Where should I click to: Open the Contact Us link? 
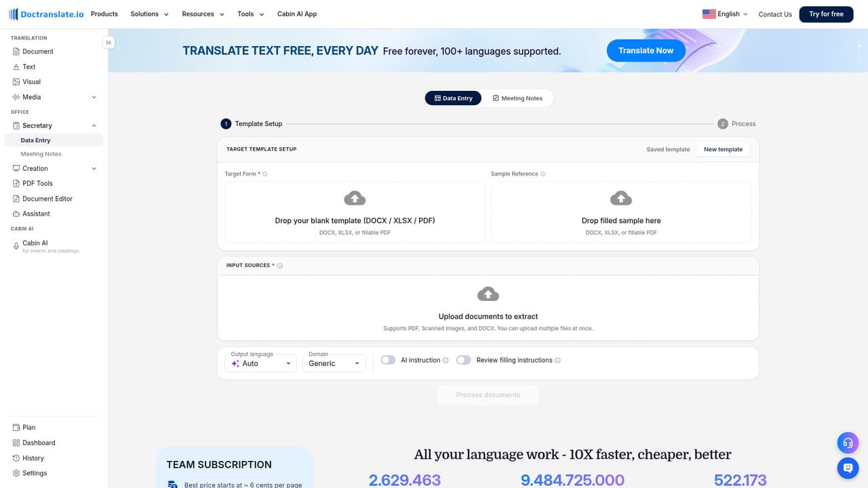pos(775,14)
